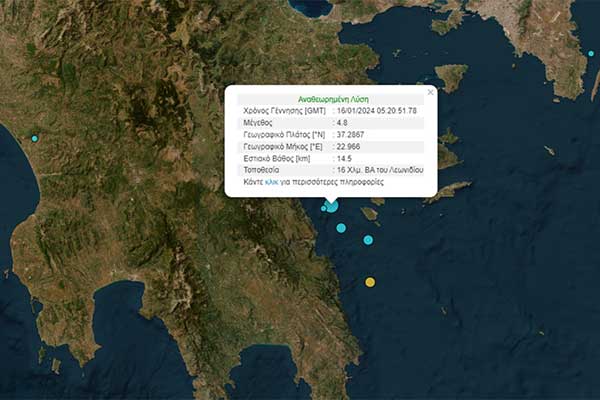Screen dimensions: 600x400
Task: Close the earthquake info popup
Action: coord(431,92)
